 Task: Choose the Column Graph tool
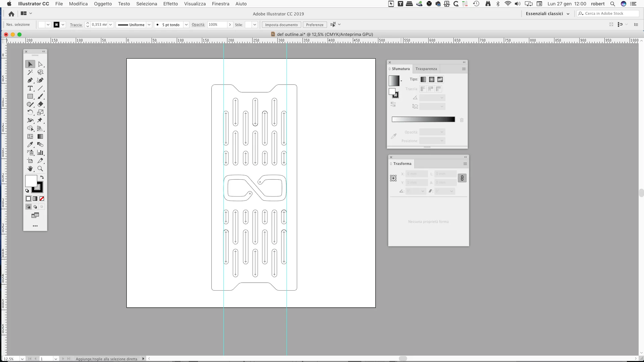[40, 153]
